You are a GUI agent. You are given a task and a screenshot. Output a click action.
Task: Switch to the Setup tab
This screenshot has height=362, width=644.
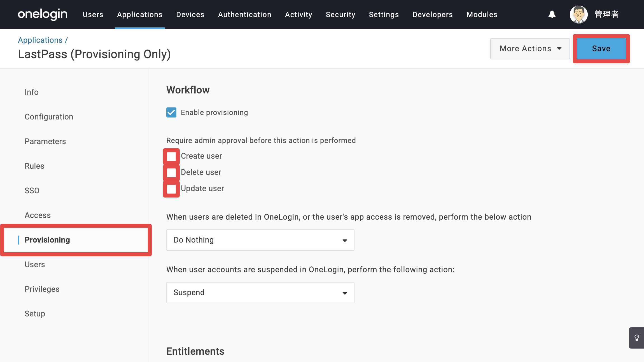pos(35,314)
